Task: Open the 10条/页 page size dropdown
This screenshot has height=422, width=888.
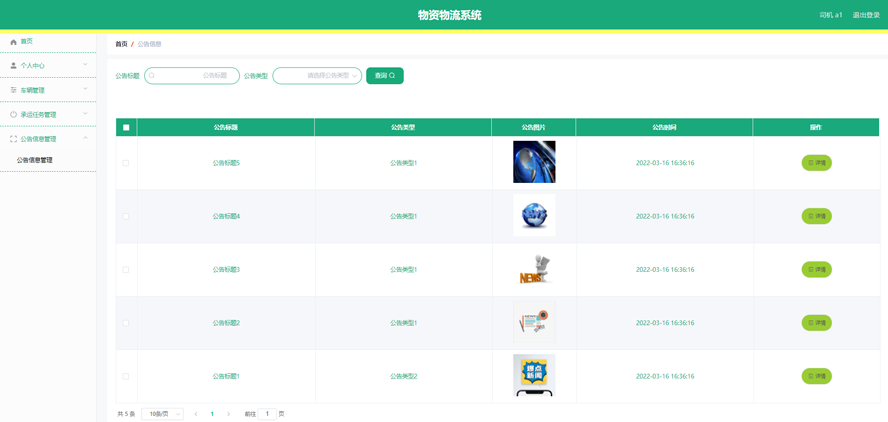Action: pos(162,414)
